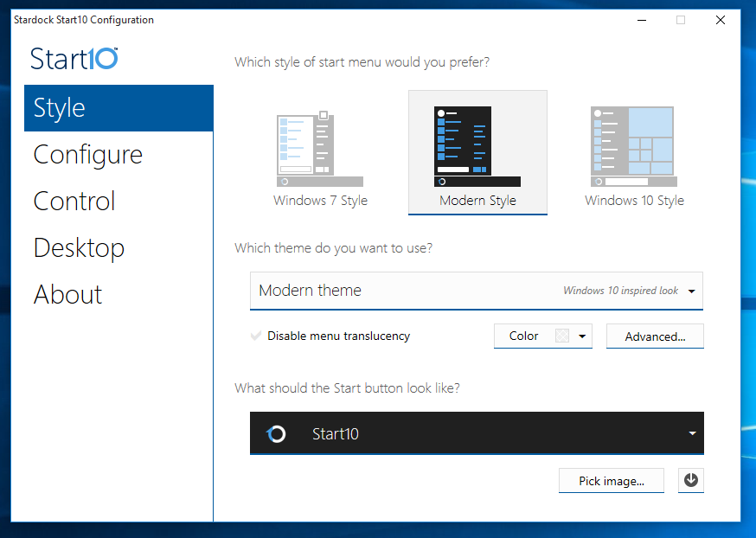Viewport: 756px width, 538px height.
Task: Close the Start10 Configuration window
Action: coord(721,20)
